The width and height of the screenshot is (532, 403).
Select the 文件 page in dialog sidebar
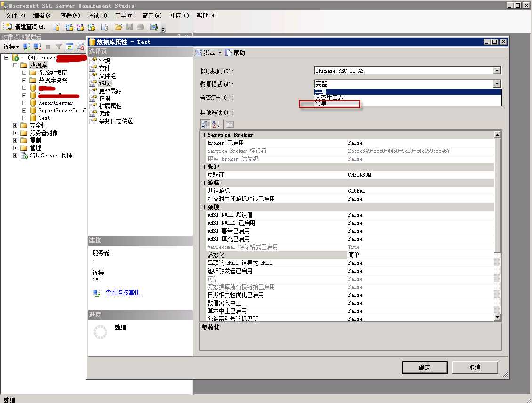105,68
